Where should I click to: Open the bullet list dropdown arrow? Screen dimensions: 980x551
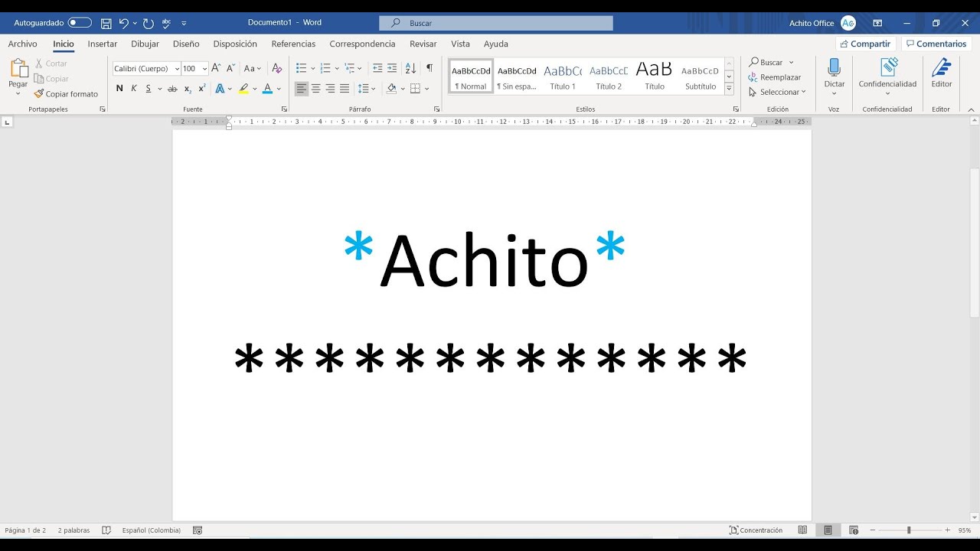tap(312, 69)
